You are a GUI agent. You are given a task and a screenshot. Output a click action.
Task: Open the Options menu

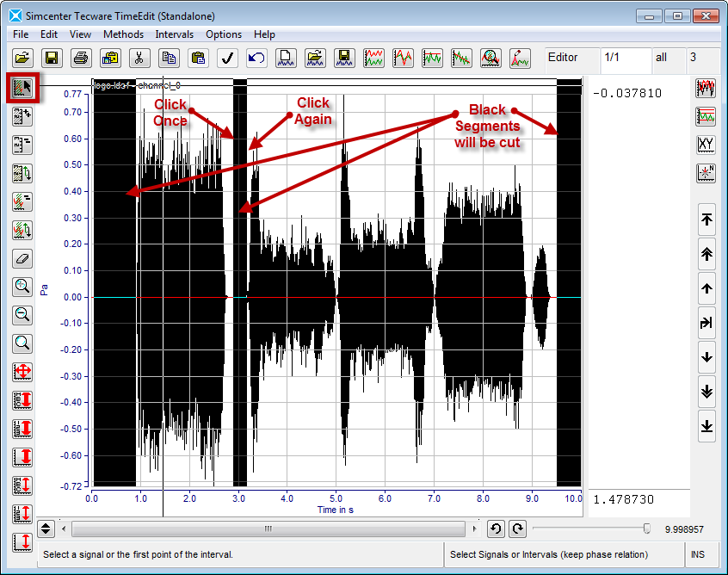coord(224,34)
